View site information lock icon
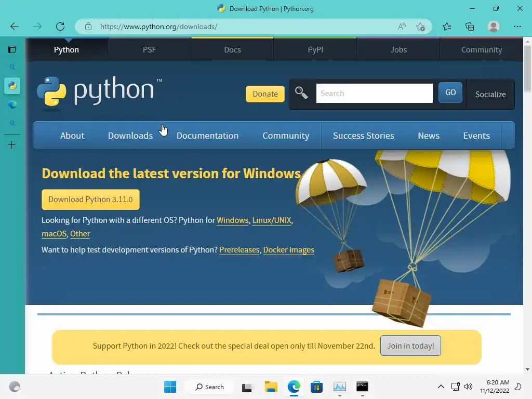Viewport: 532px width, 399px height. pyautogui.click(x=88, y=26)
